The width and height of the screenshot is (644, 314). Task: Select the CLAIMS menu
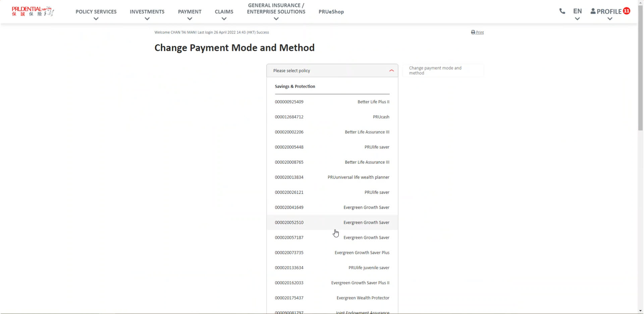[224, 11]
